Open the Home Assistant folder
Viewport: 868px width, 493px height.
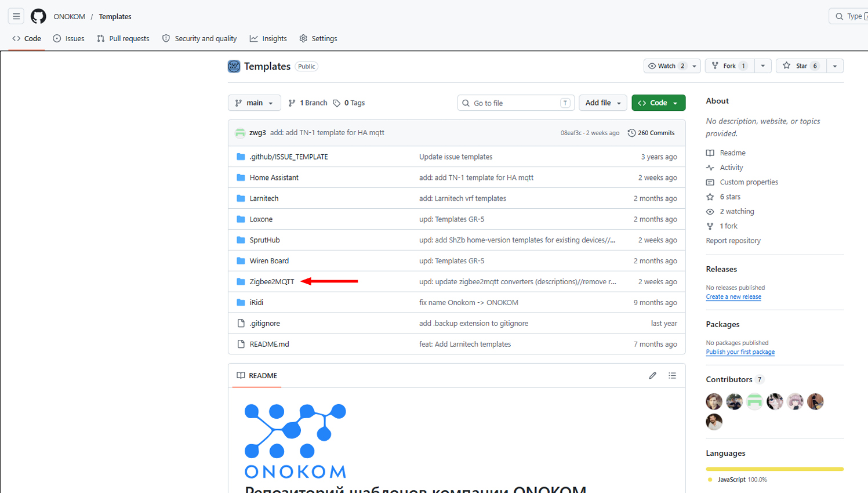click(x=274, y=177)
